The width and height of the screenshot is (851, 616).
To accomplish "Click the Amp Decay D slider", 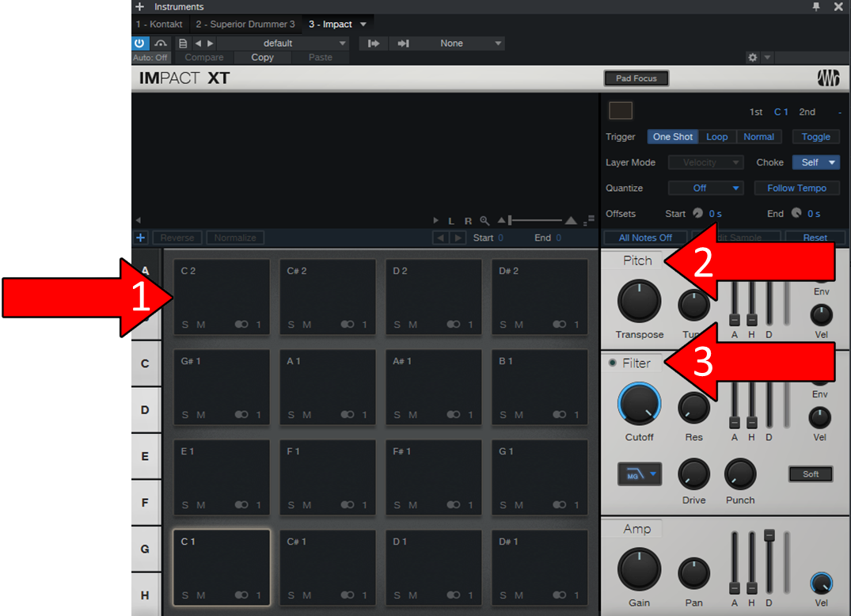I will coord(769,562).
